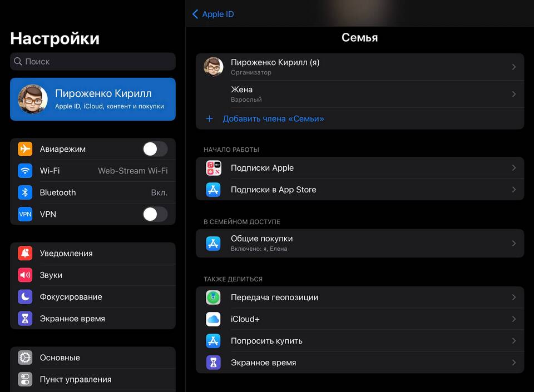Screen dimensions: 534x392
Task: Tap the Основные gear icon
Action: (25, 358)
